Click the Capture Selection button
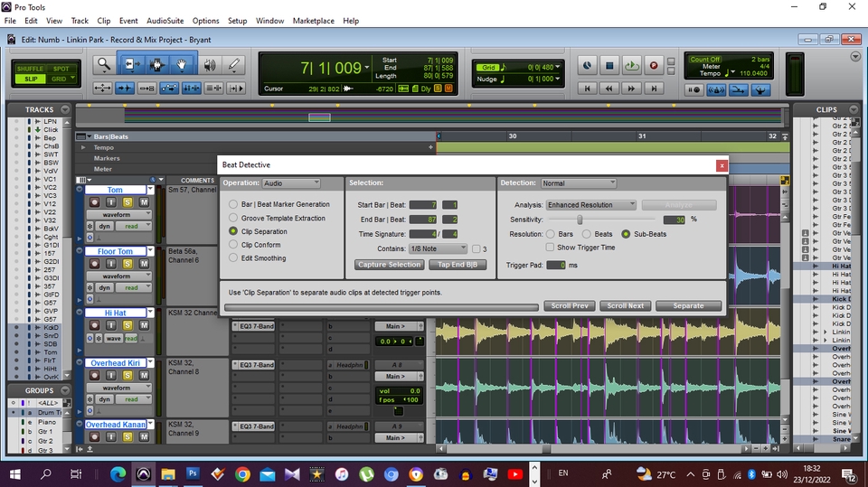Screen dimensions: 868x487 click(390, 265)
